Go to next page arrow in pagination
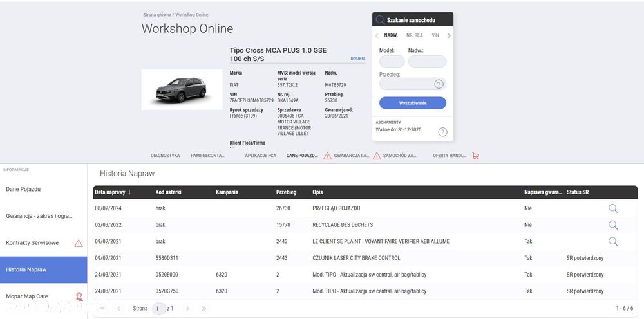This screenshot has height=319, width=644. (187, 308)
